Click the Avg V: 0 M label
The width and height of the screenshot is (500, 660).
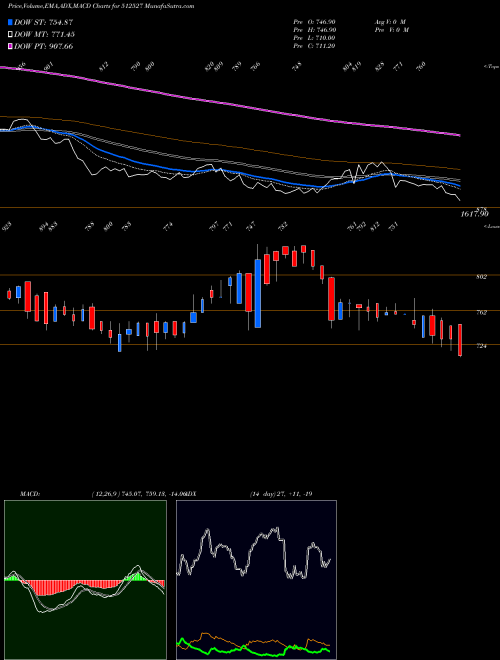pyautogui.click(x=391, y=21)
